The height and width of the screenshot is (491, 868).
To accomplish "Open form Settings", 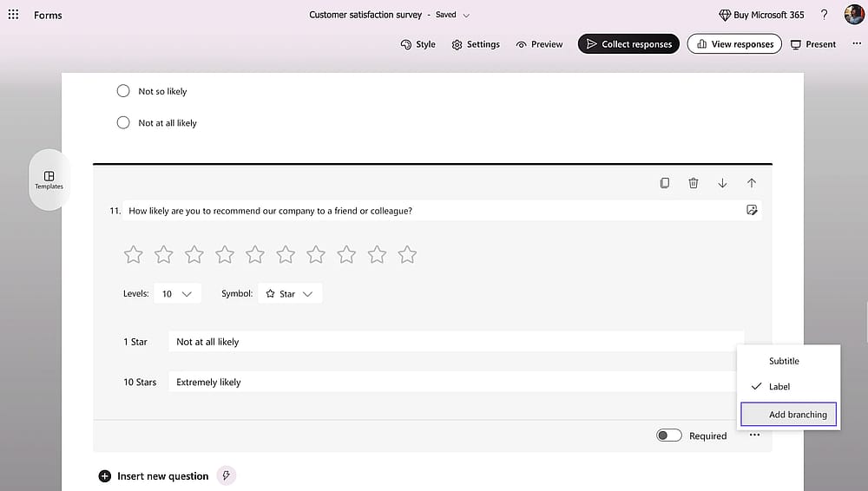I will (x=476, y=44).
